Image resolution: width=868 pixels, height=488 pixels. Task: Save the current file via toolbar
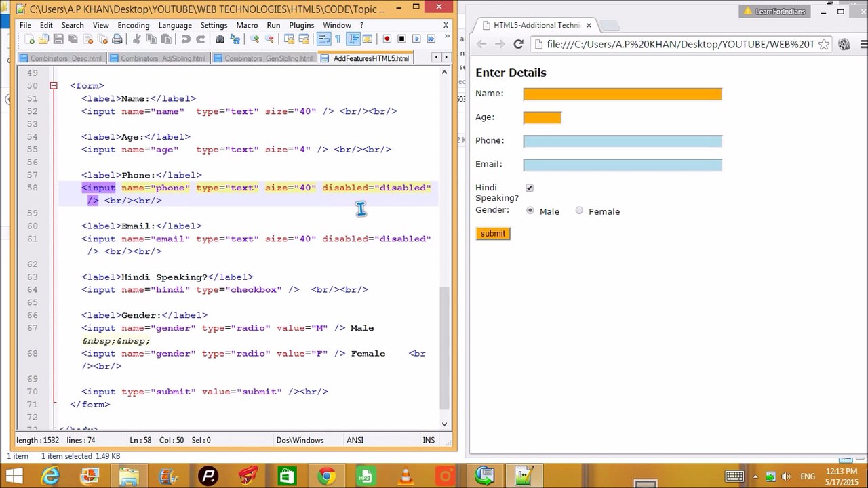58,39
